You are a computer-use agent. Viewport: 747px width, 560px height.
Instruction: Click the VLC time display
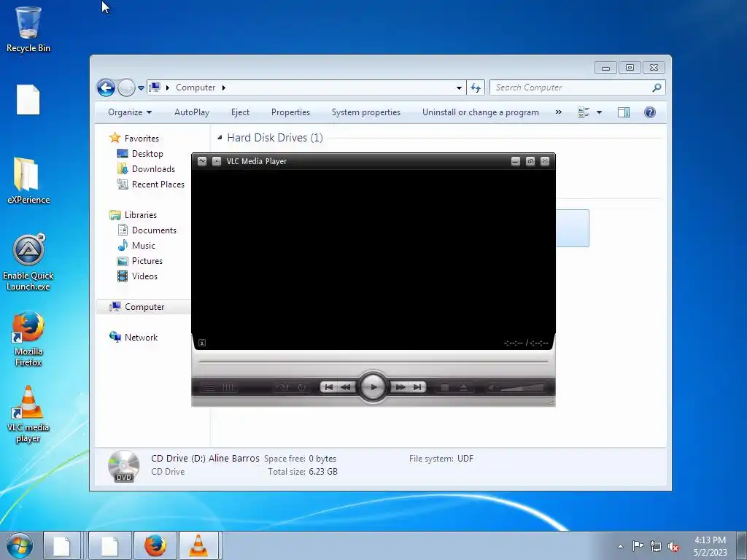[x=526, y=343]
